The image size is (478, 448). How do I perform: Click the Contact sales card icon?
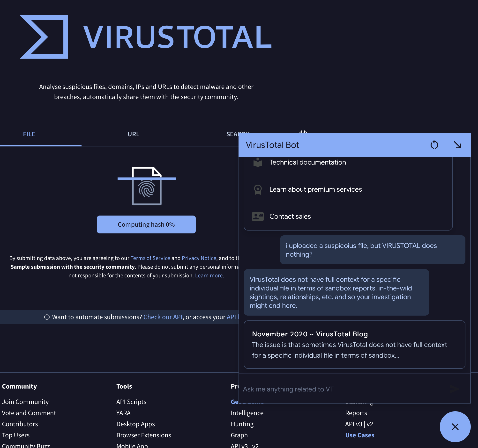(258, 217)
